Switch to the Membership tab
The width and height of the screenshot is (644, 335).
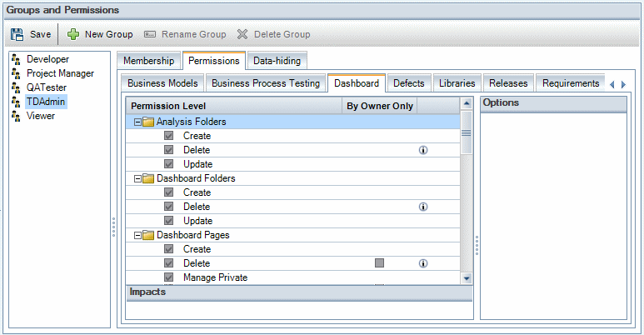click(x=148, y=61)
